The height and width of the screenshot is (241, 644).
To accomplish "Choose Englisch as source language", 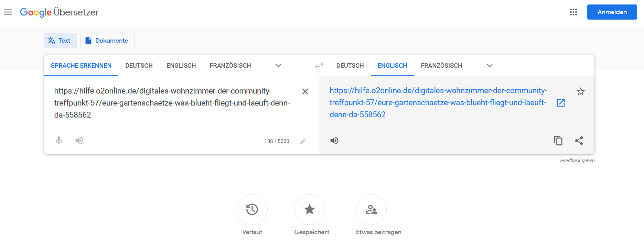I will [181, 66].
